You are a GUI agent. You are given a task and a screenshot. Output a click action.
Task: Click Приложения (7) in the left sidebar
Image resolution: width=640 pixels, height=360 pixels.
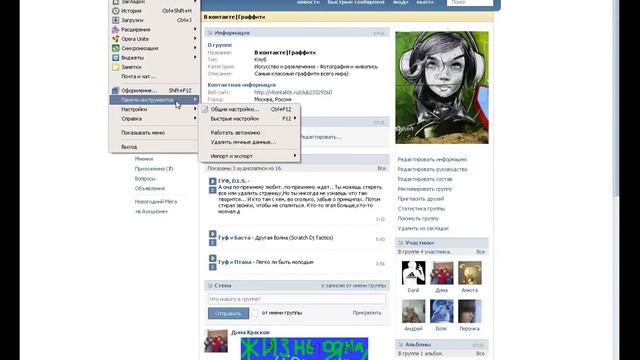[154, 169]
